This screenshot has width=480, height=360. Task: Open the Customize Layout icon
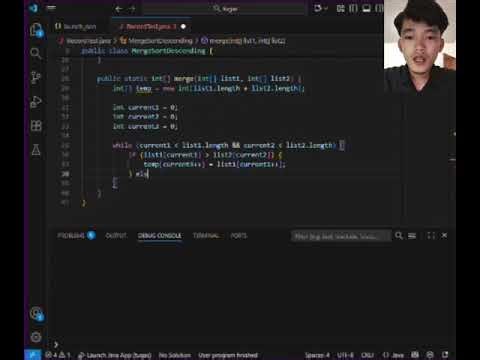(340, 8)
